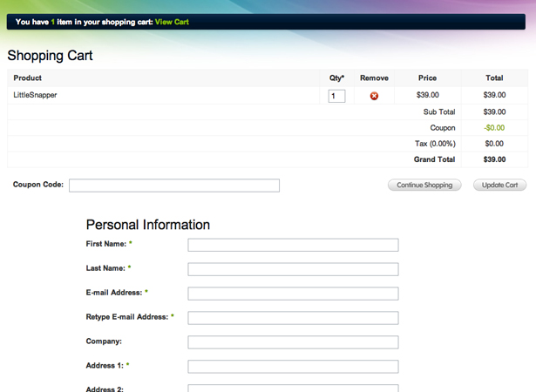Viewport: 536px width, 392px height.
Task: Remove LittleSnapper from the cart
Action: pos(374,96)
